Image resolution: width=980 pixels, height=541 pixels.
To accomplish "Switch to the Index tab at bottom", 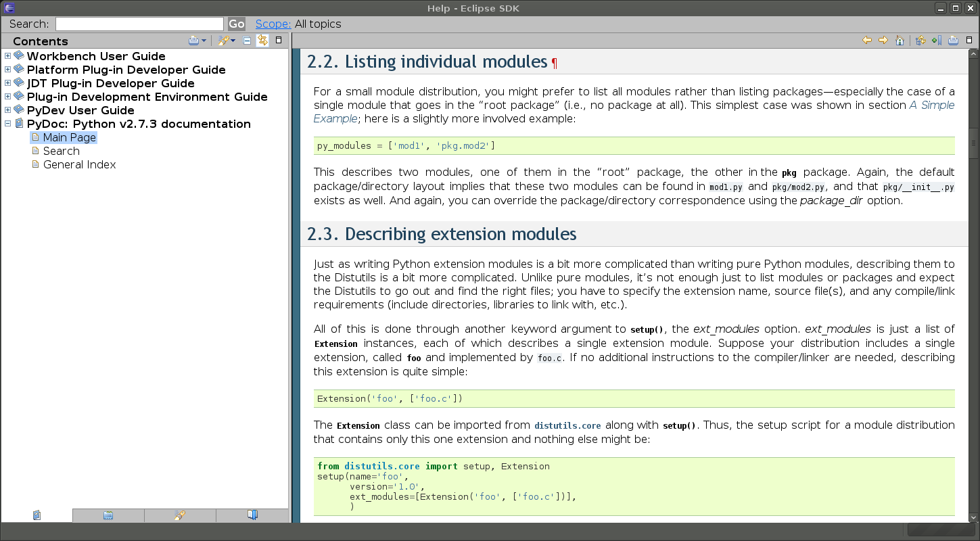I will tap(108, 515).
